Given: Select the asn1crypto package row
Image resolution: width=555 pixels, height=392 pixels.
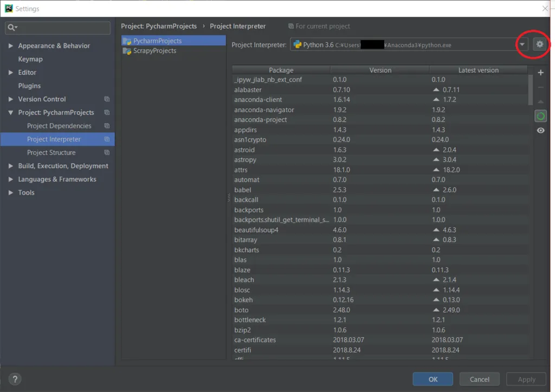Looking at the screenshot, I should (x=380, y=140).
